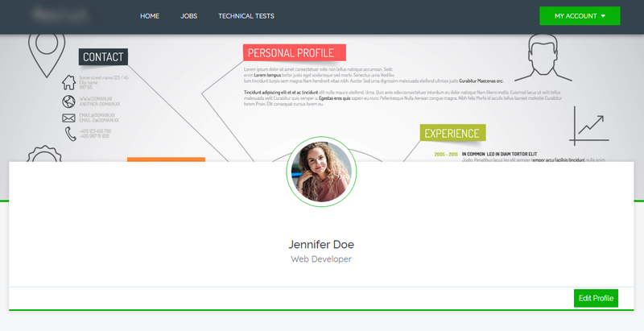644x331 pixels.
Task: Click the telephone handset icon
Action: (68, 134)
